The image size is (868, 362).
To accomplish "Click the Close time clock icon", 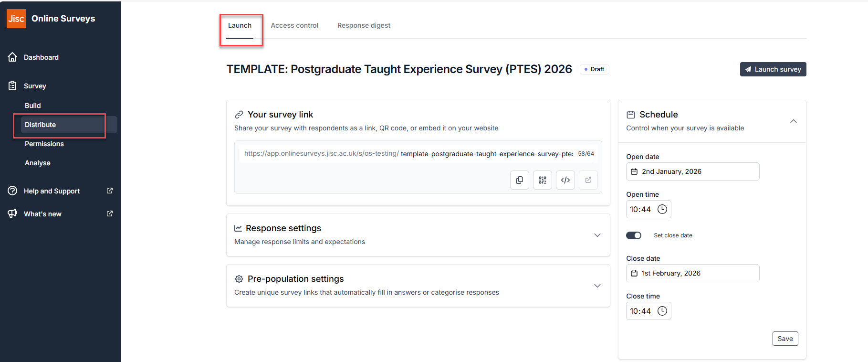I will click(x=662, y=311).
